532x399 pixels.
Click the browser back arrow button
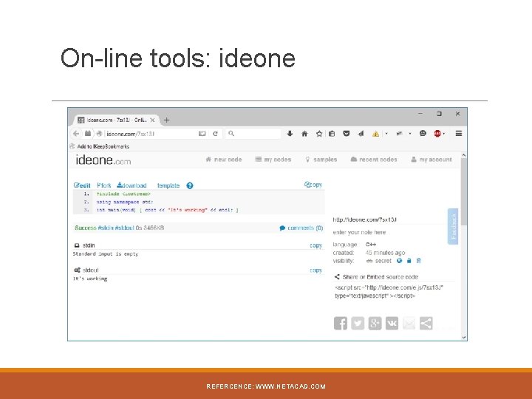pos(76,134)
